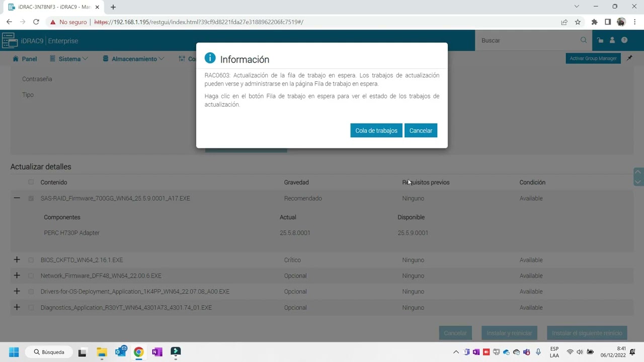
Task: Check the BIOS_CKFTD update checkbox
Action: pos(31,260)
